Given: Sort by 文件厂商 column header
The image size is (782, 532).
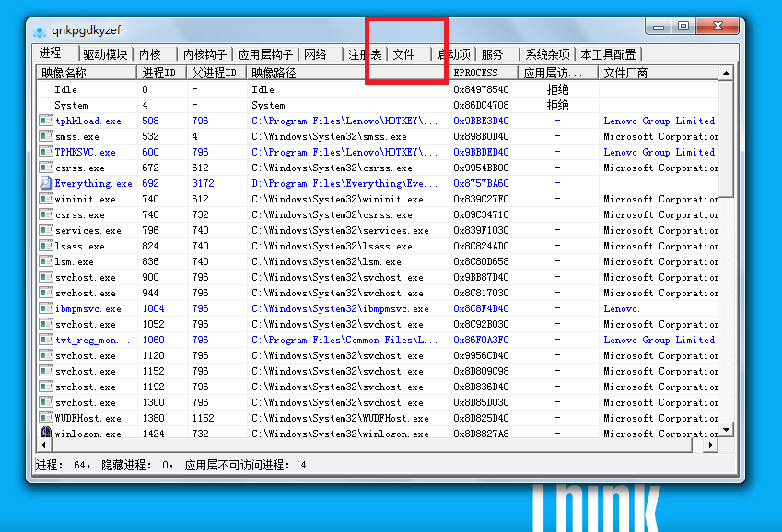Looking at the screenshot, I should tap(659, 73).
